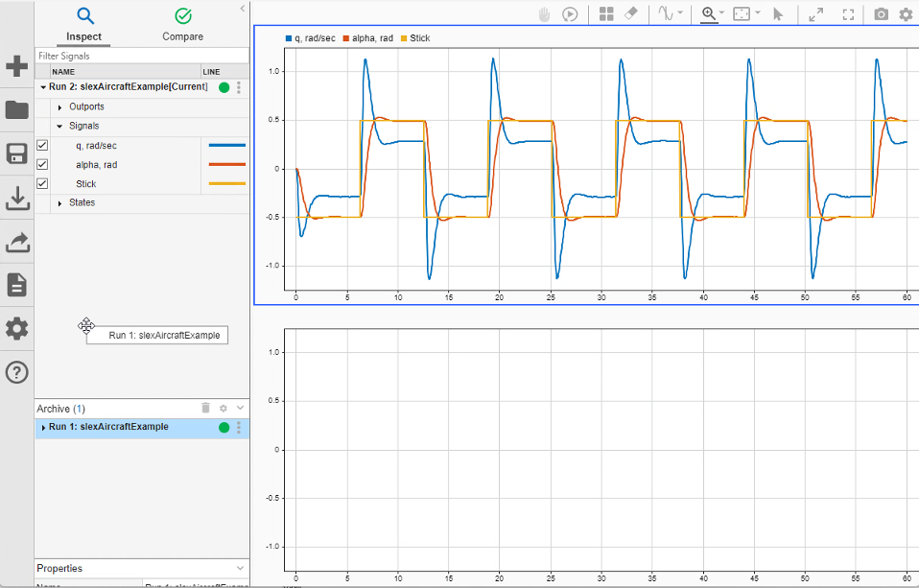
Task: Expand the States group
Action: (x=59, y=202)
